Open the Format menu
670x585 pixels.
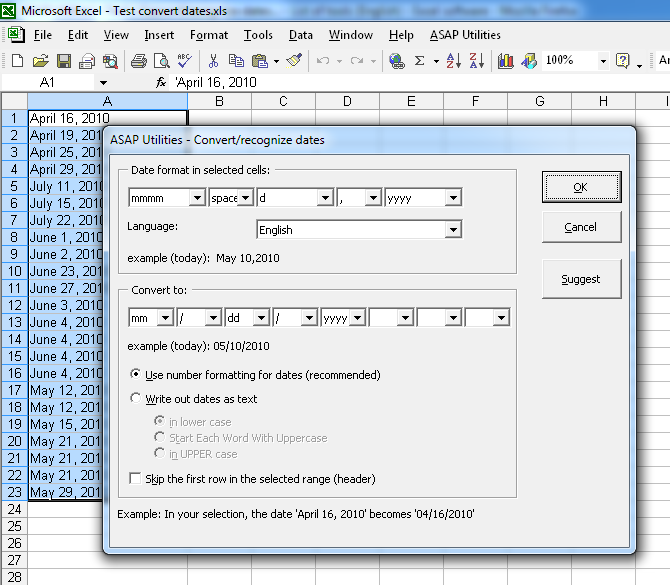209,35
